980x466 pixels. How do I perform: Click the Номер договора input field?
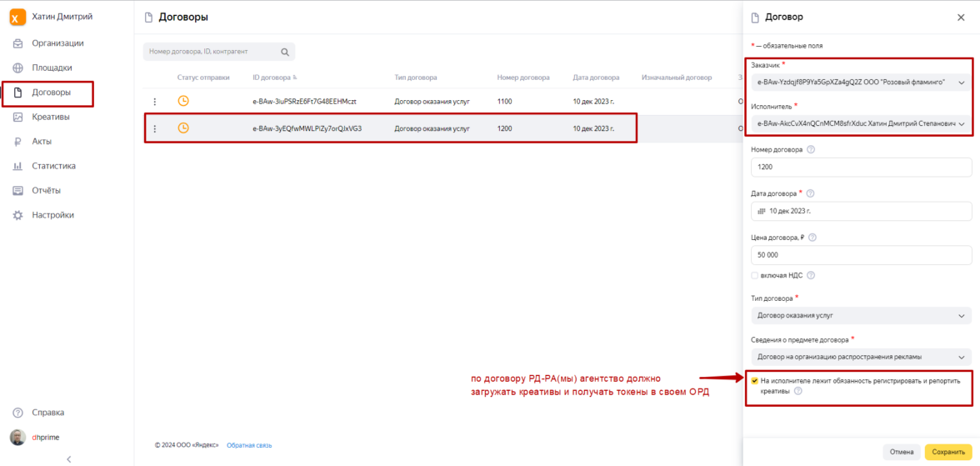[861, 168]
